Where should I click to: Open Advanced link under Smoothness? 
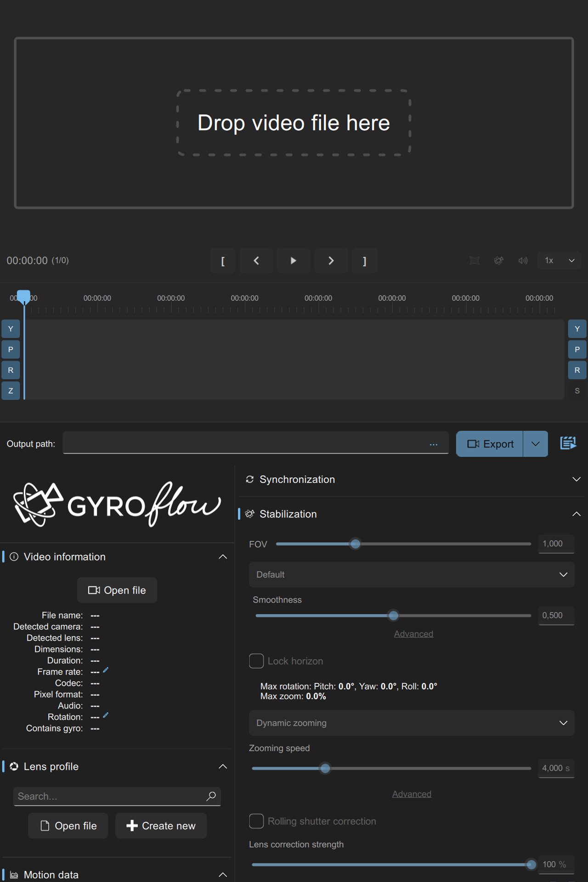click(x=413, y=634)
